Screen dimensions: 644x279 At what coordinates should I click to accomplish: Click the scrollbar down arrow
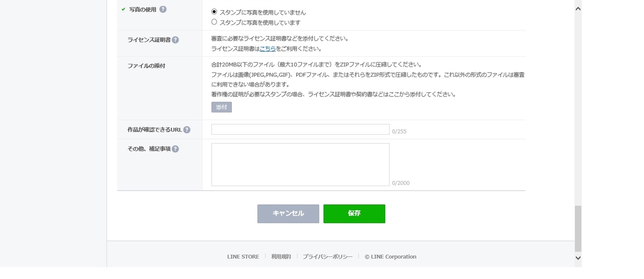578,258
